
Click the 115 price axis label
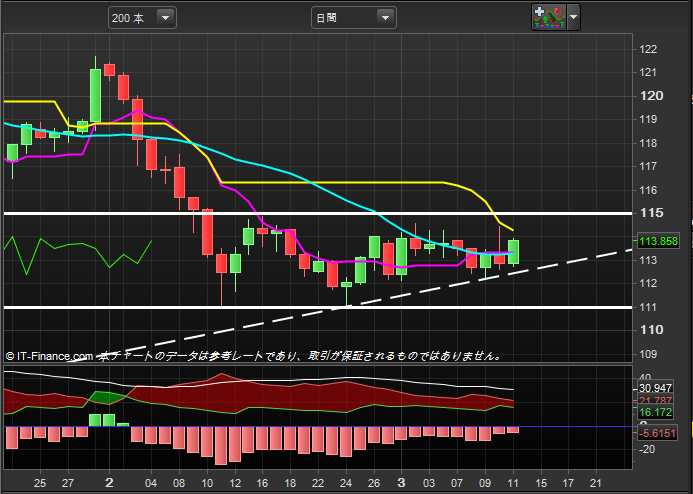point(651,213)
